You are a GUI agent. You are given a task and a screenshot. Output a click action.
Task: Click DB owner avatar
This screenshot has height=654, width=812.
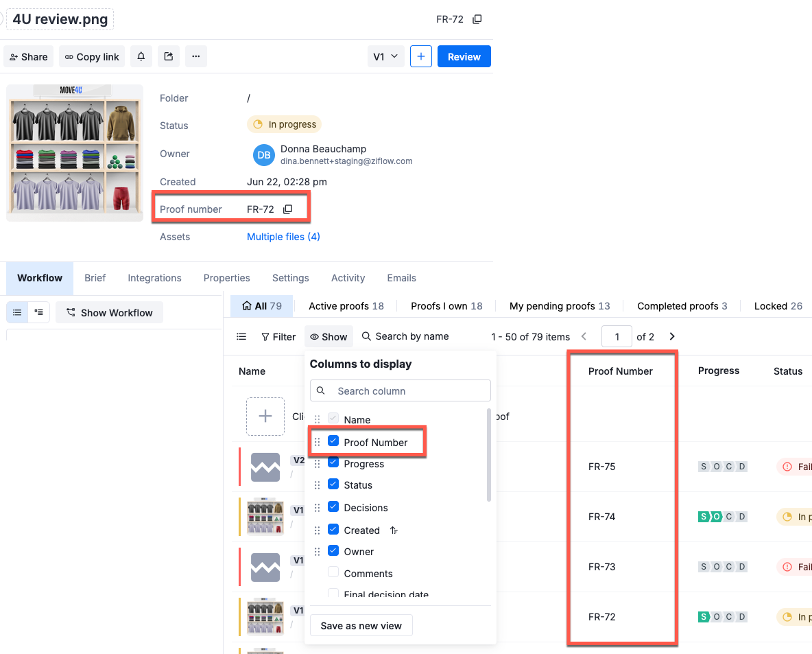tap(263, 155)
